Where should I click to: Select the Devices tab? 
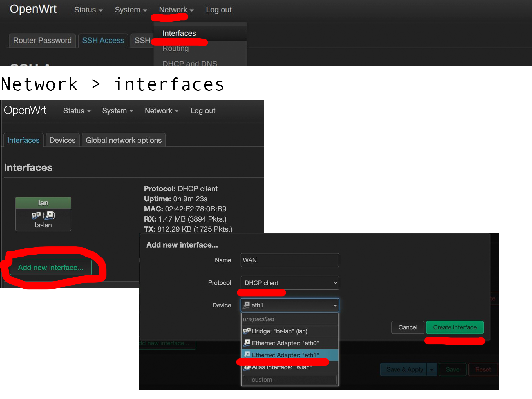click(x=62, y=140)
